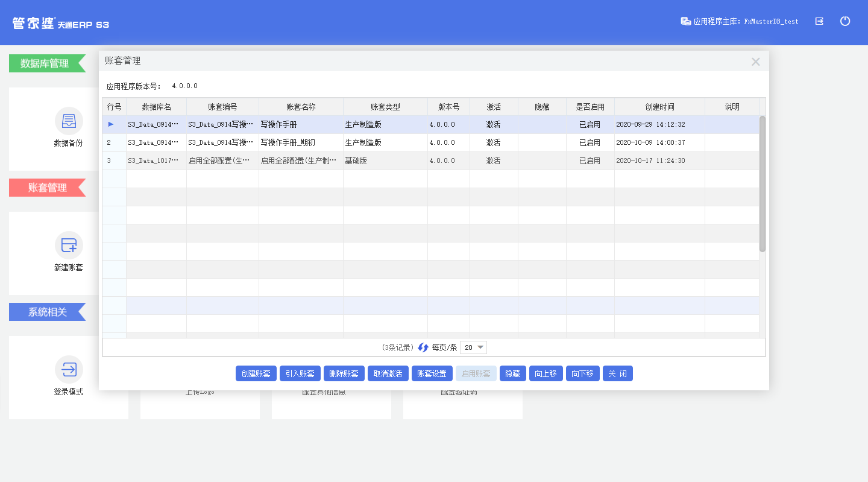Image resolution: width=868 pixels, height=482 pixels.
Task: Click the 管家婆 logo in the header
Action: tap(61, 24)
